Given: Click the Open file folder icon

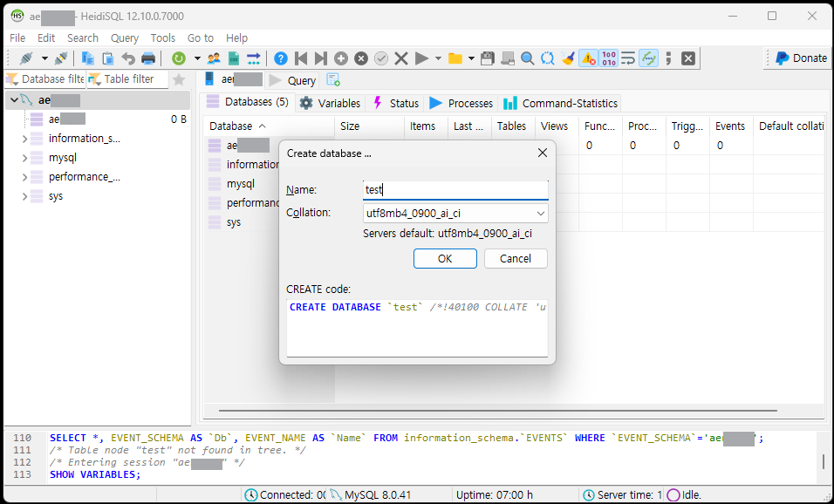Looking at the screenshot, I should pos(455,58).
